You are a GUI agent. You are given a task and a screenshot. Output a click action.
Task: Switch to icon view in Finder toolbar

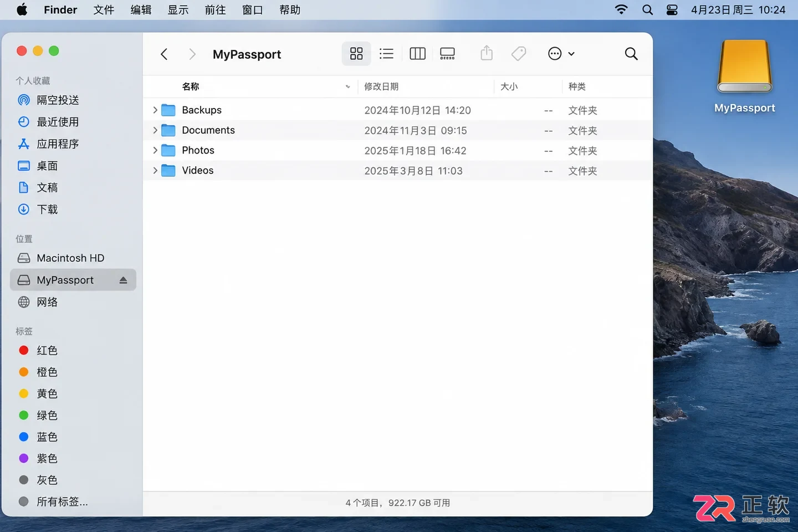(x=356, y=54)
